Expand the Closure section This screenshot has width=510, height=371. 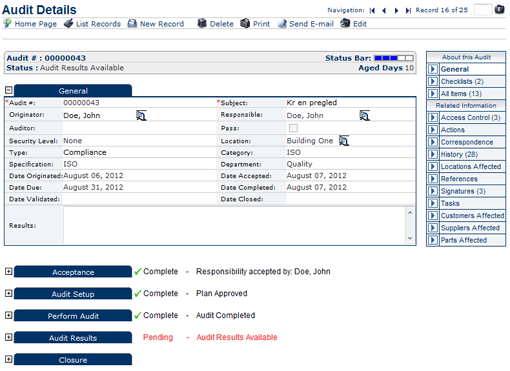point(9,359)
